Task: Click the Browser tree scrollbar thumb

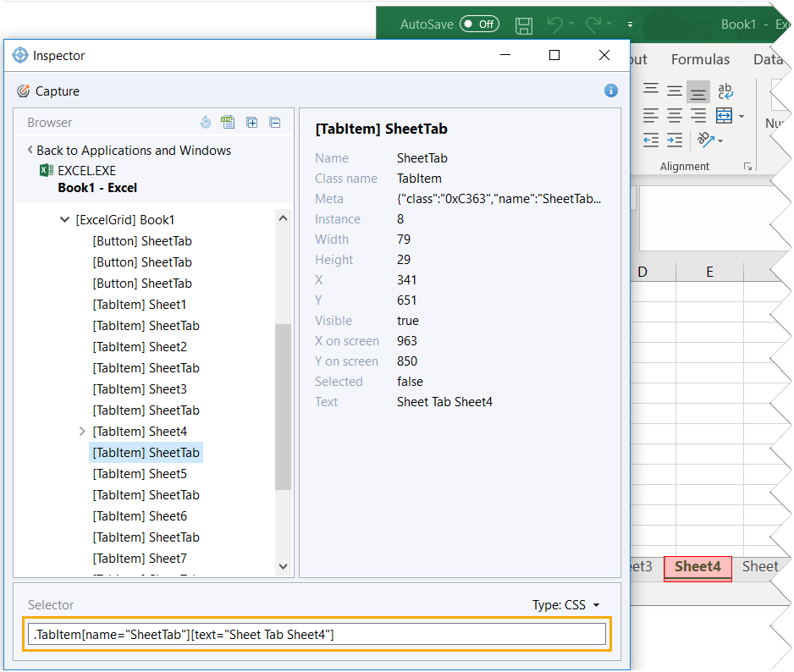Action: coord(283,407)
